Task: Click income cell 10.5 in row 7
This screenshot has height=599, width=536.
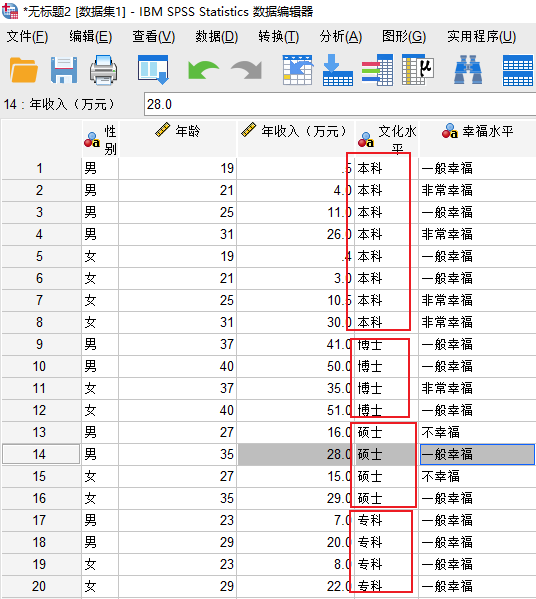Action: tap(296, 300)
